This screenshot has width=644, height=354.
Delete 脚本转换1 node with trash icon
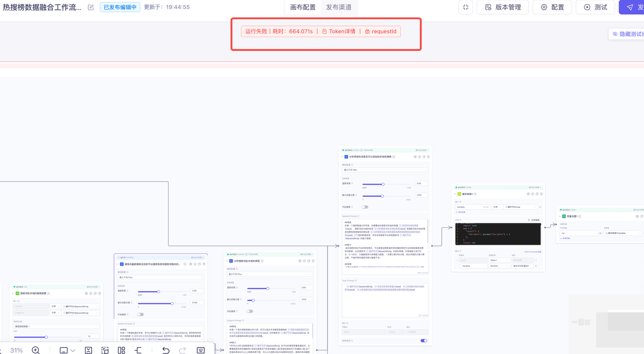[x=542, y=194]
